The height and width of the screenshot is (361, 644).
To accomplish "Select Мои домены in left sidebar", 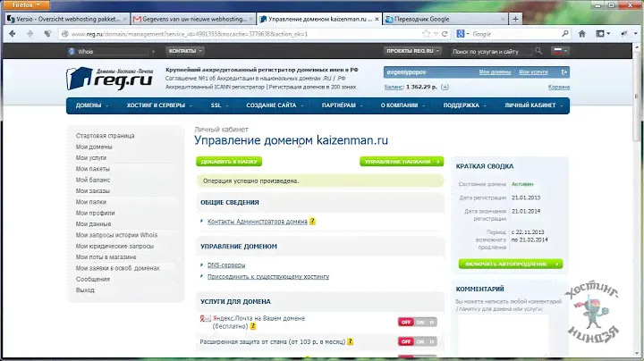I will [x=94, y=147].
